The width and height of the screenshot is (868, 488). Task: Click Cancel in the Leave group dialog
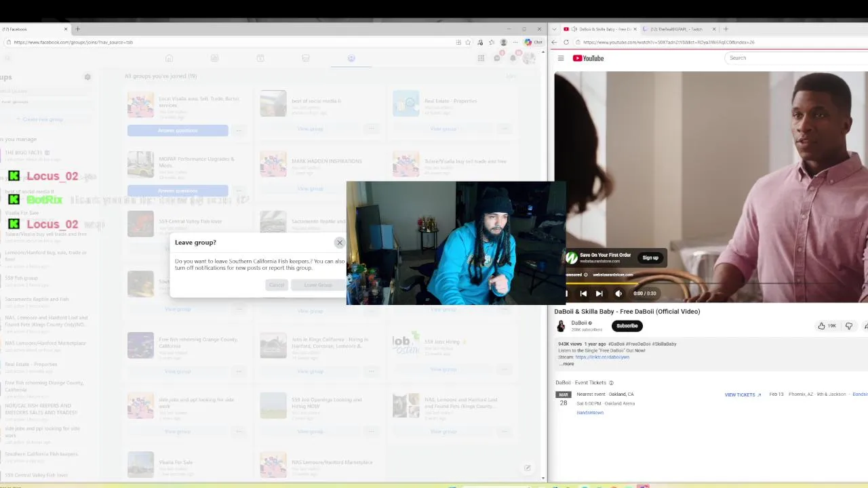coord(277,285)
